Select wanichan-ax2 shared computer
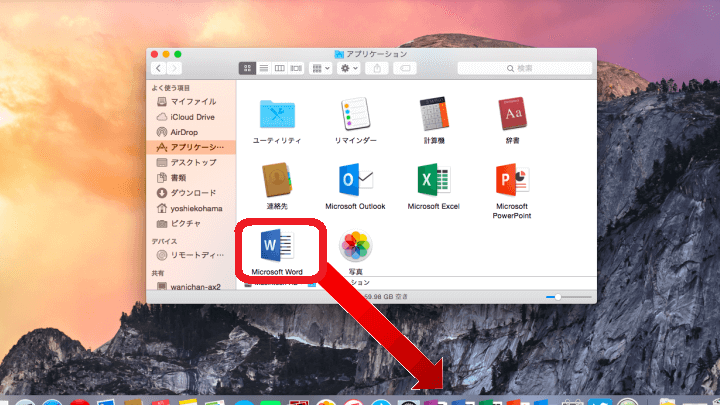The height and width of the screenshot is (405, 720). 191,287
